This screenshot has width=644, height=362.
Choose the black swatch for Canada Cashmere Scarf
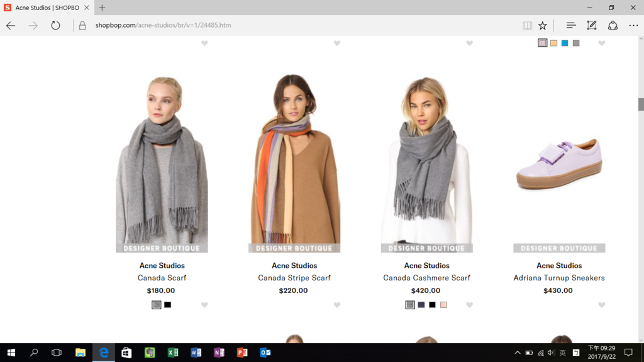[x=432, y=305]
